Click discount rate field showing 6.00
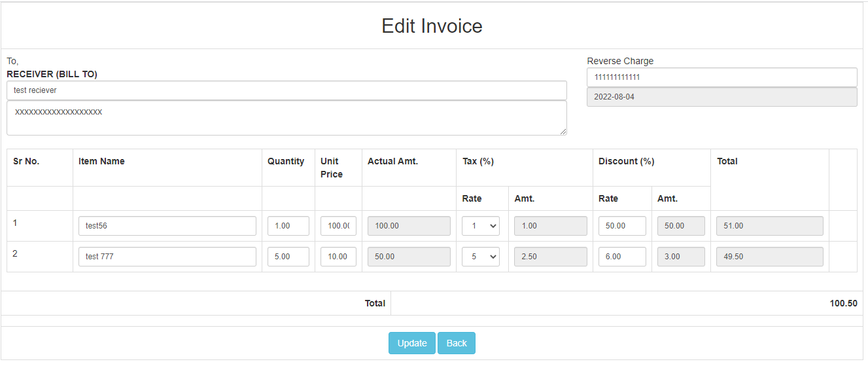 coord(622,257)
